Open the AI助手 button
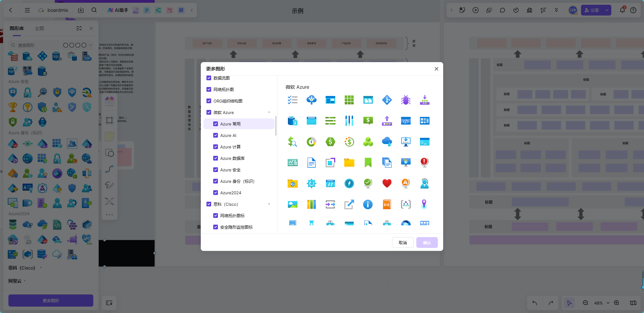Screen dimensions: 644x313 [x=118, y=10]
